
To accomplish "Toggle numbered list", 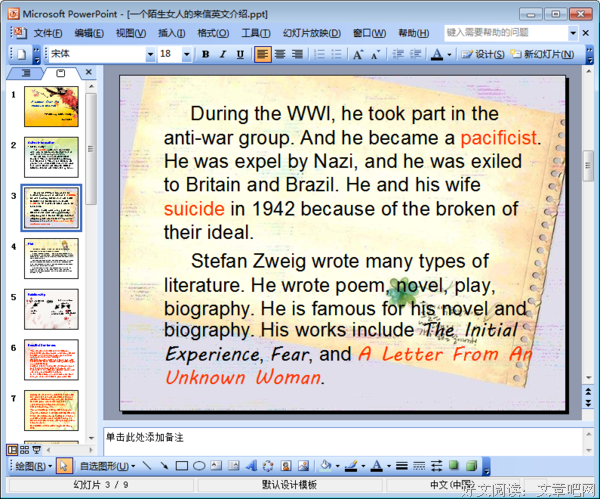I will (319, 54).
